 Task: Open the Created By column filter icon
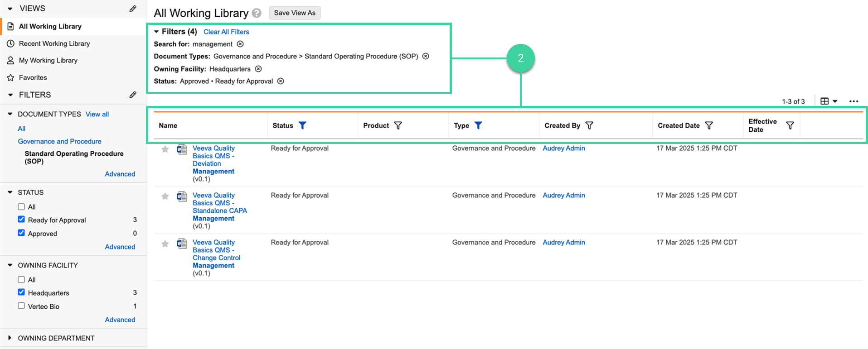click(589, 125)
